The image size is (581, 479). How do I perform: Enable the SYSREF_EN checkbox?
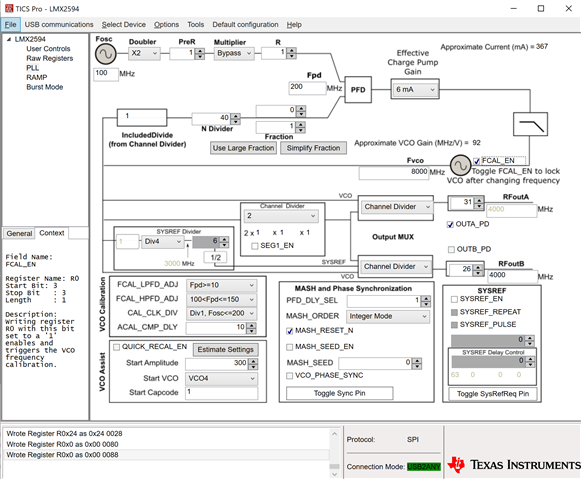point(454,299)
